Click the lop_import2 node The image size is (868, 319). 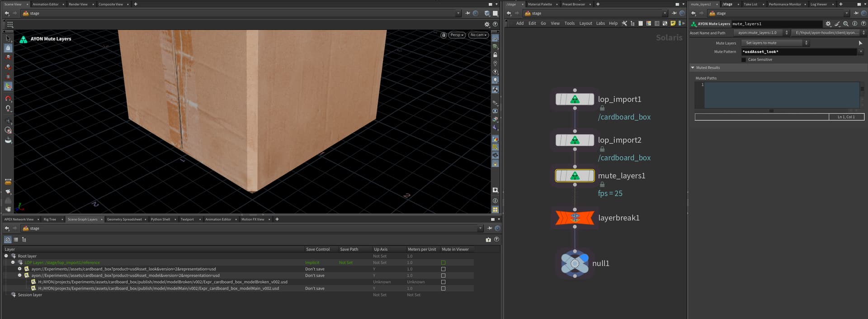575,140
